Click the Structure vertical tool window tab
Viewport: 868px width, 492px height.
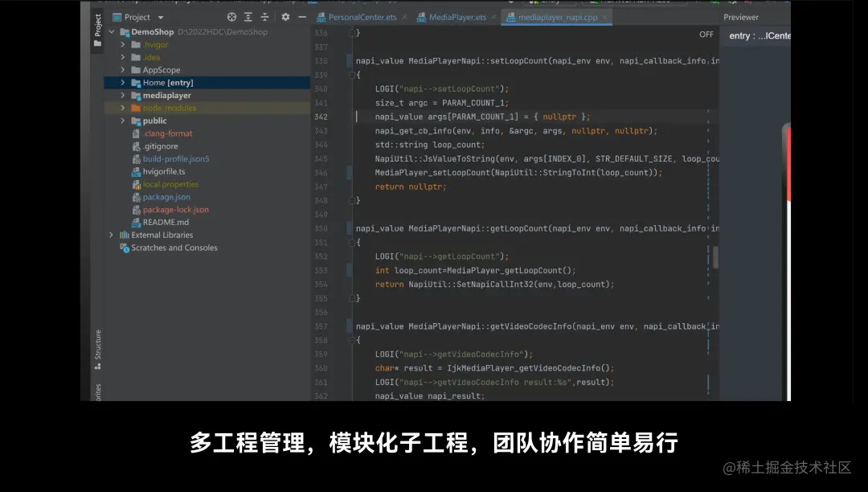click(97, 349)
